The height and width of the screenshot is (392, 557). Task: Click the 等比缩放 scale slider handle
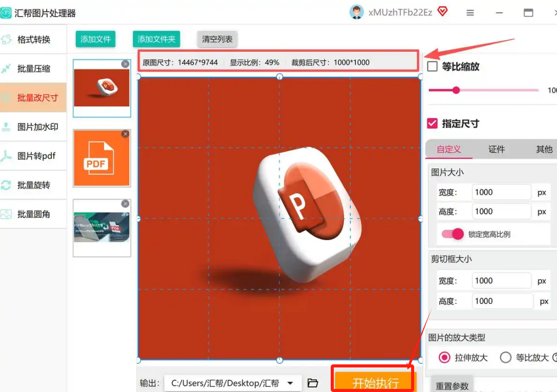point(456,90)
